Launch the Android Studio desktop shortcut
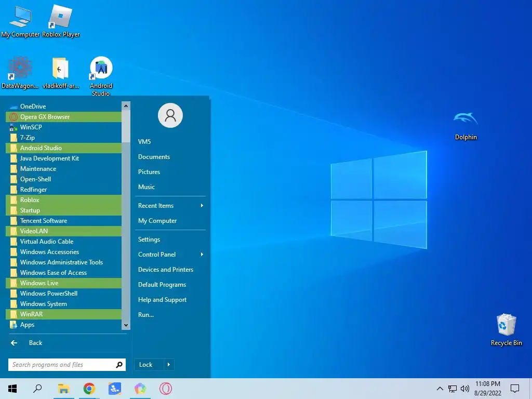This screenshot has height=399, width=532. click(x=101, y=76)
